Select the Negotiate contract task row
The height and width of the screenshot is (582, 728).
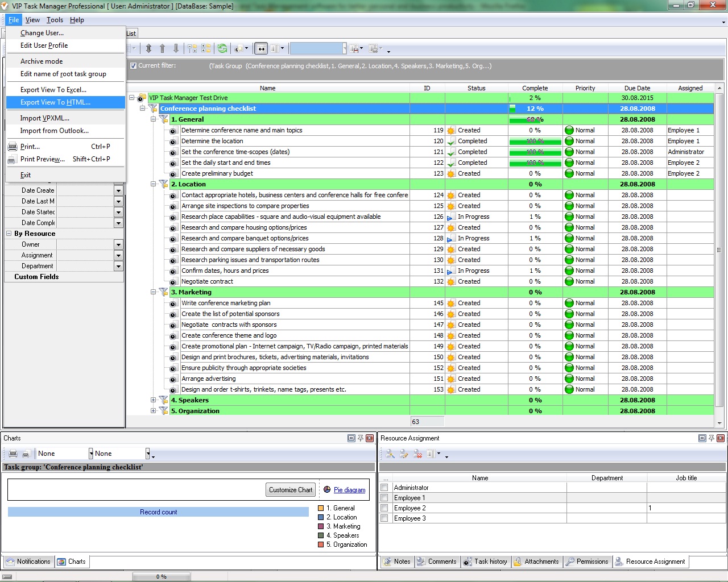[x=256, y=281]
